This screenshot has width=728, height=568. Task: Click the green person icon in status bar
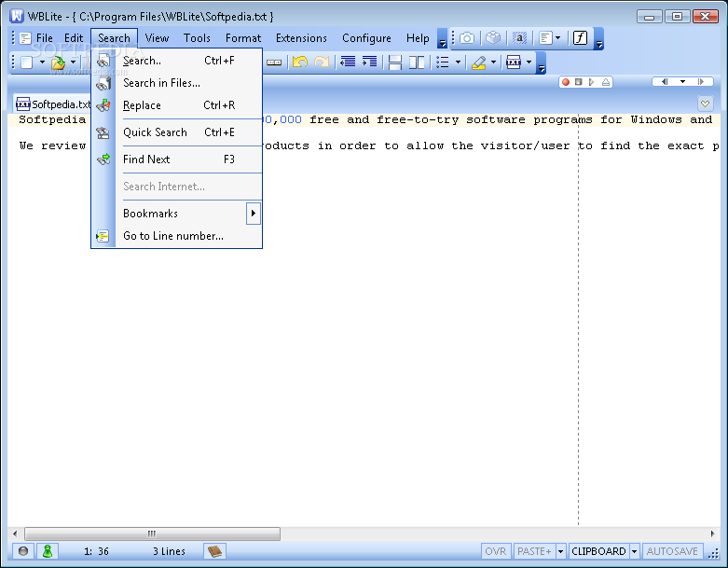48,551
